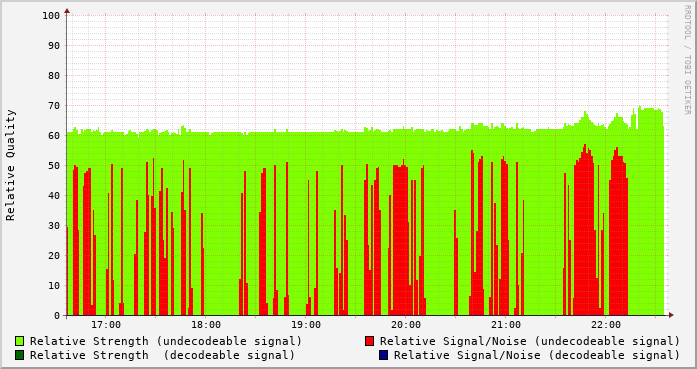Click the 50 value on y-axis
The height and width of the screenshot is (369, 697).
coord(54,166)
